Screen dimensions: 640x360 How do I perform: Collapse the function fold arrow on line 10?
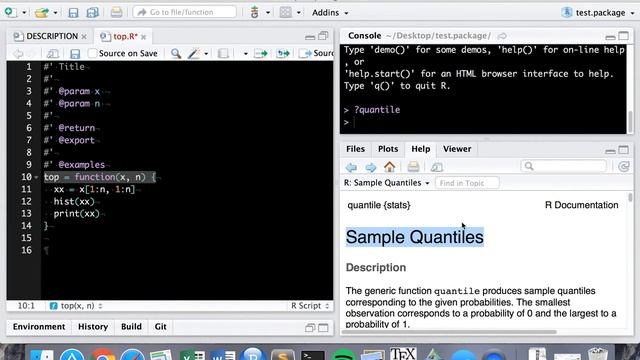pos(36,177)
